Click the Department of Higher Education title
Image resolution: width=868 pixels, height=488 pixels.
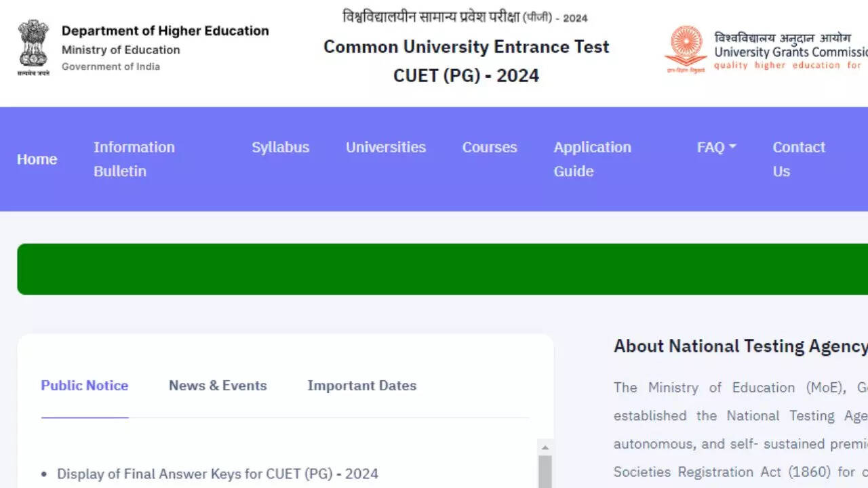point(165,30)
